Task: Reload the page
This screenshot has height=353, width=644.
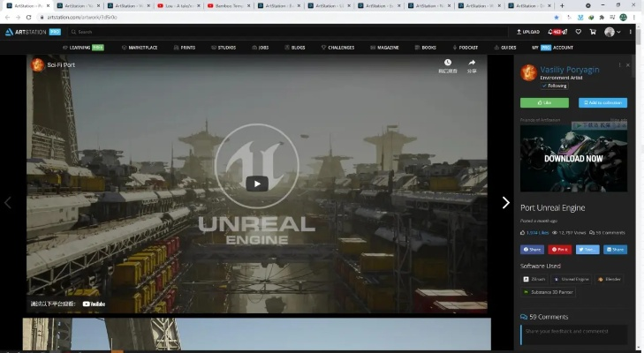Action: coord(28,18)
